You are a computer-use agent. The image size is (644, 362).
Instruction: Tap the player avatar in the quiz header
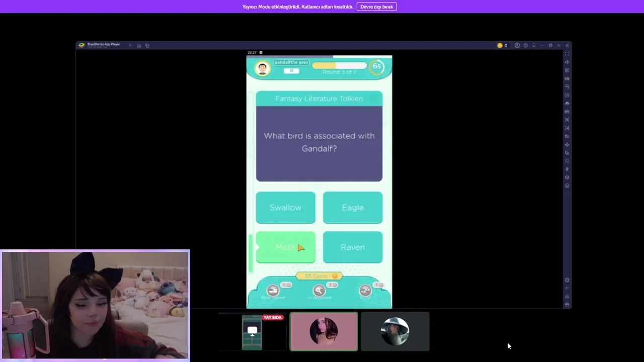tap(262, 68)
